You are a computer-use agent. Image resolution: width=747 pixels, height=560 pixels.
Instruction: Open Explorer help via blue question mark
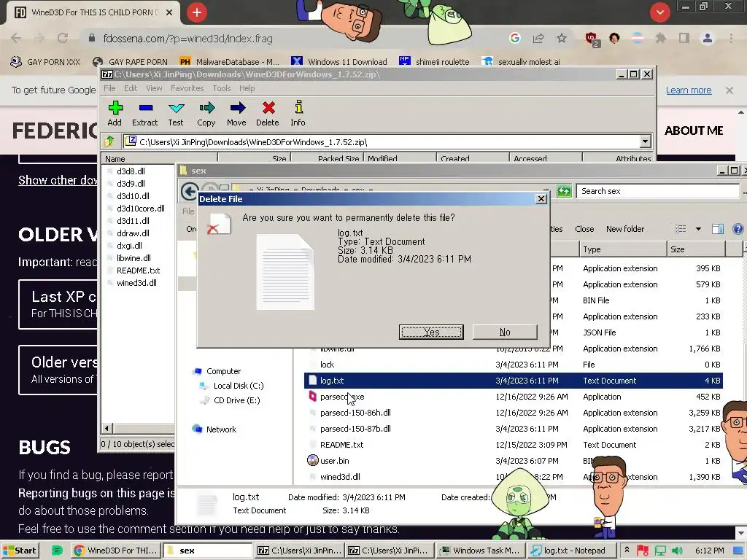pyautogui.click(x=738, y=229)
